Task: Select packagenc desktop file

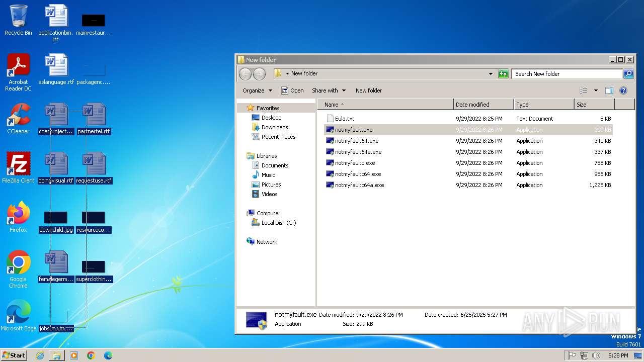Action: pyautogui.click(x=94, y=72)
